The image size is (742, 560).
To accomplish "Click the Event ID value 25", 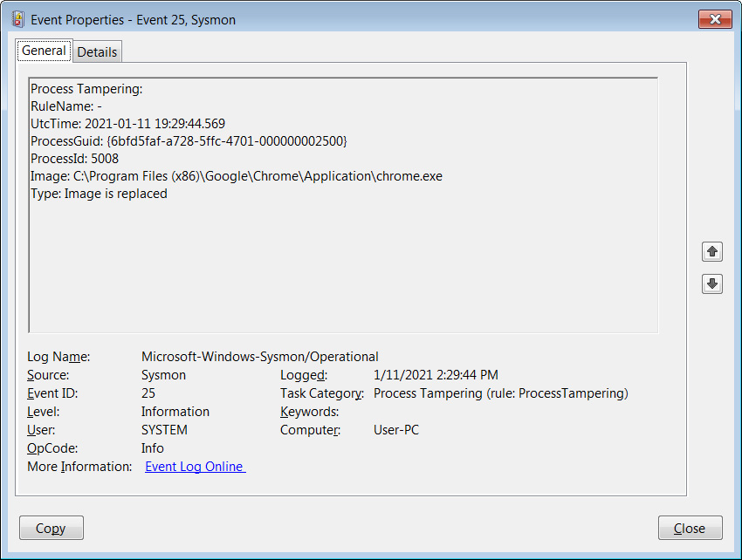I will 148,393.
